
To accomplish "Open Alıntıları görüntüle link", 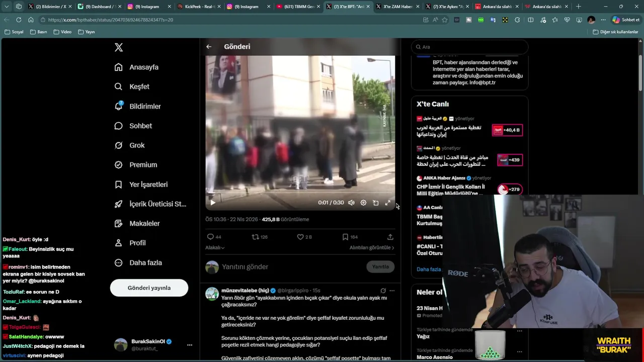I will [372, 247].
